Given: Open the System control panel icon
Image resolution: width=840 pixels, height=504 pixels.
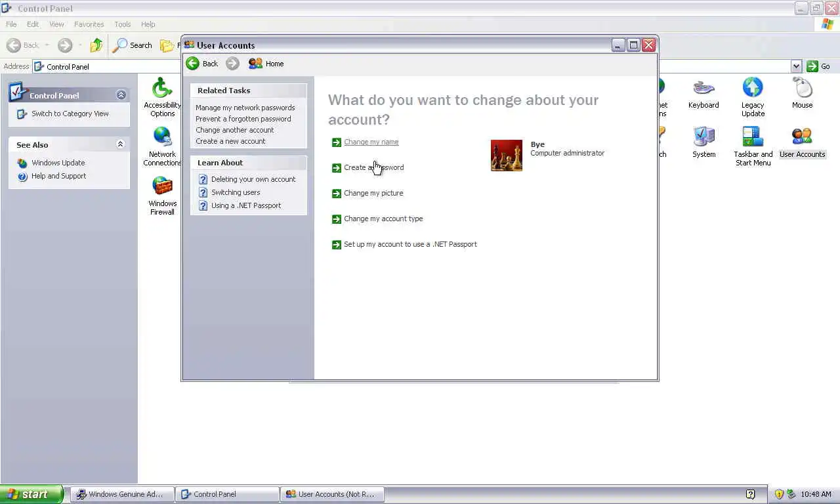Looking at the screenshot, I should [x=703, y=142].
